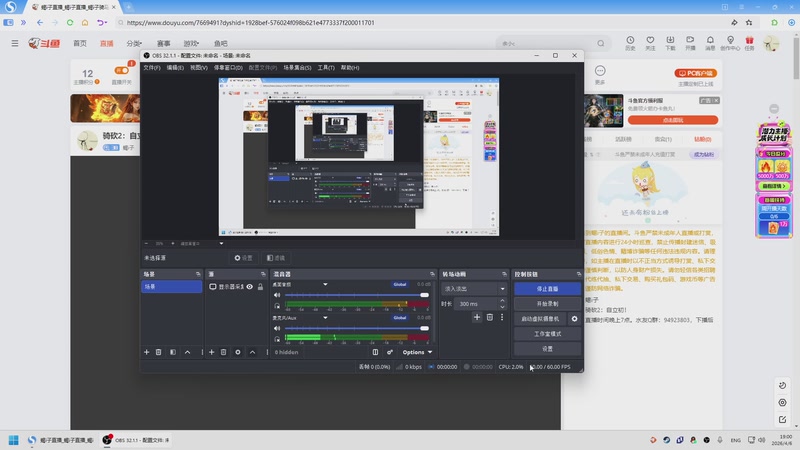
Task: Toggle monitoring headphones for 麦克风/Aux
Action: click(x=277, y=339)
